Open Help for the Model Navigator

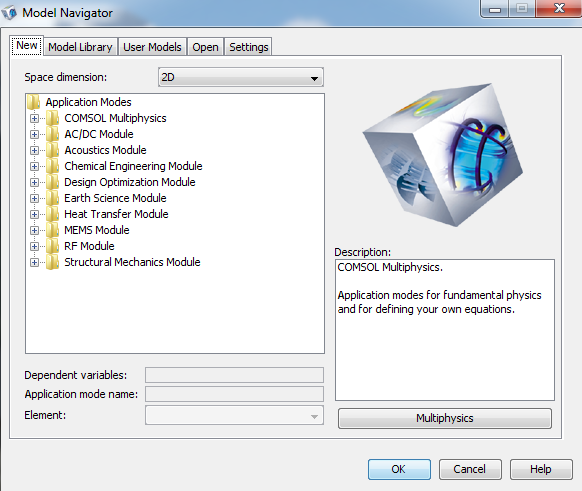[x=541, y=469]
